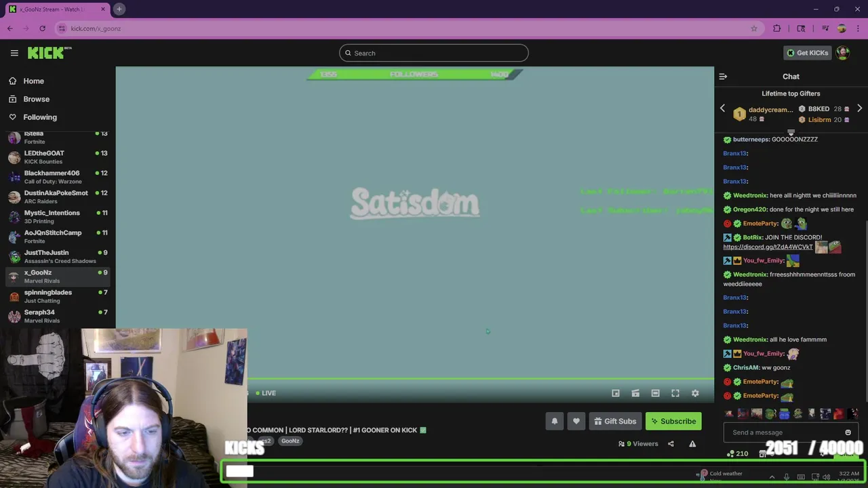This screenshot has height=488, width=868.
Task: Open Following in the sidebar
Action: 40,117
